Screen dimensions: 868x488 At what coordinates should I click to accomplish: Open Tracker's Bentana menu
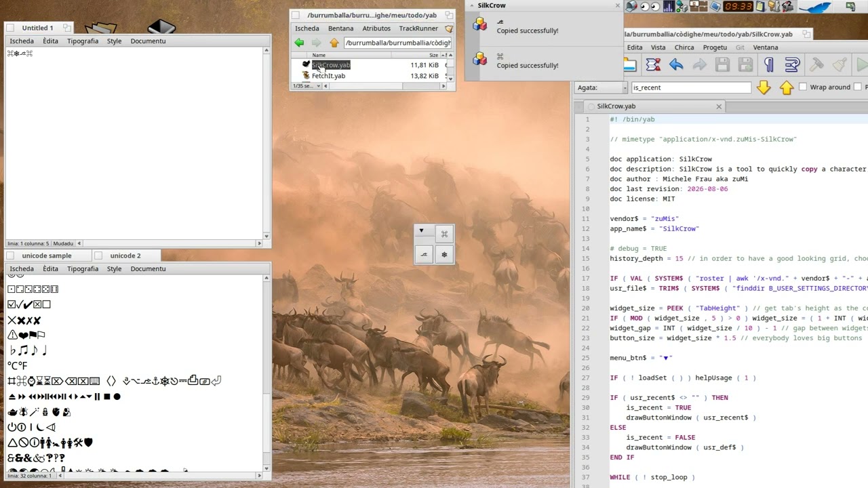[340, 28]
